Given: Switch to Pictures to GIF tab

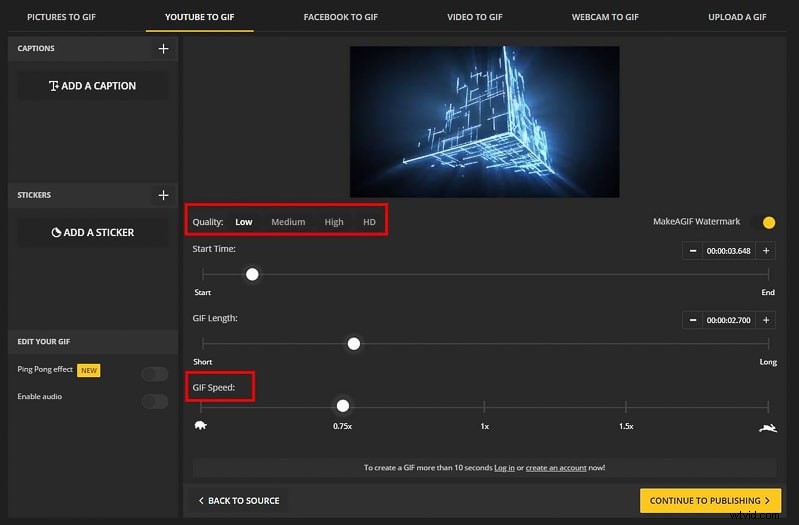Looking at the screenshot, I should [61, 17].
